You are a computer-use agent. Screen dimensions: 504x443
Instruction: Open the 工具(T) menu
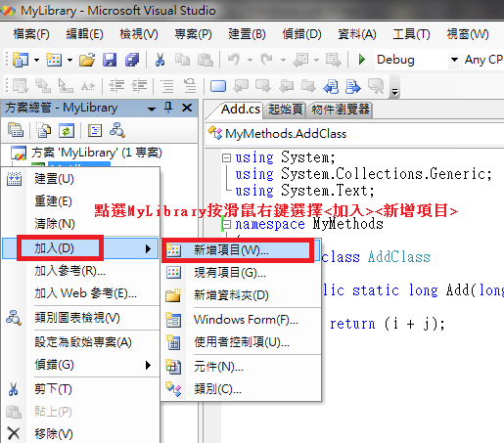411,34
